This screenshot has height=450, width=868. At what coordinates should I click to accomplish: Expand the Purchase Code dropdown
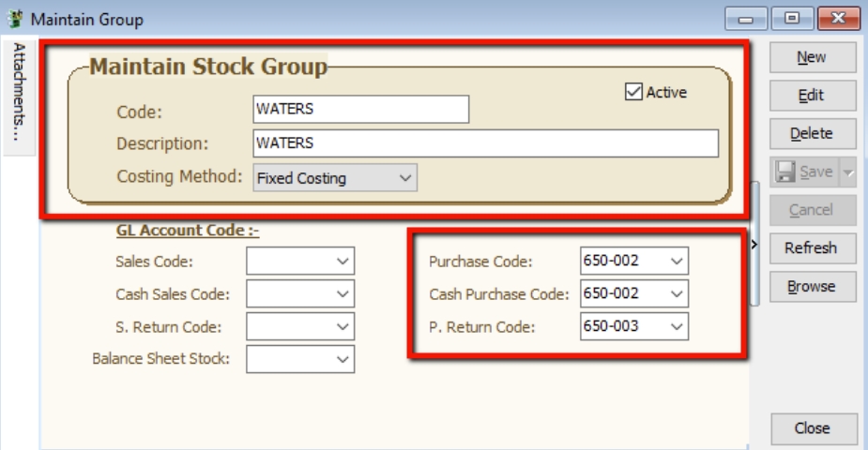(x=678, y=262)
